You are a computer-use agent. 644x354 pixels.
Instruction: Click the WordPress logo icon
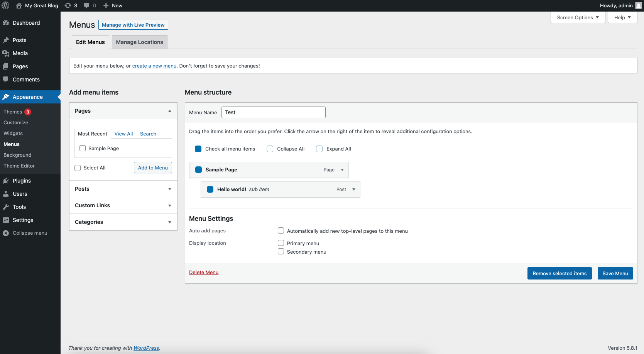(6, 5)
